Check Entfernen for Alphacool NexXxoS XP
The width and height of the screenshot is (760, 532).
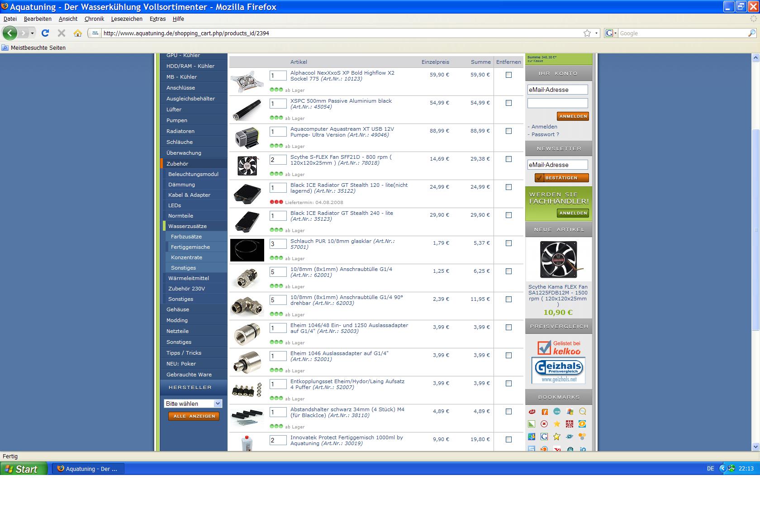pyautogui.click(x=508, y=75)
